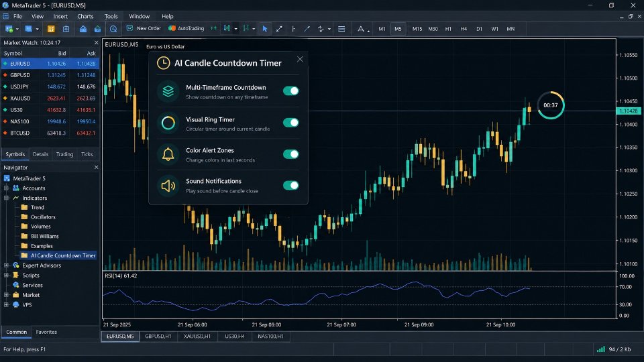This screenshot has height=362, width=644.
Task: Click the Multi-Timeframe Countdown layers icon
Action: pos(168,91)
